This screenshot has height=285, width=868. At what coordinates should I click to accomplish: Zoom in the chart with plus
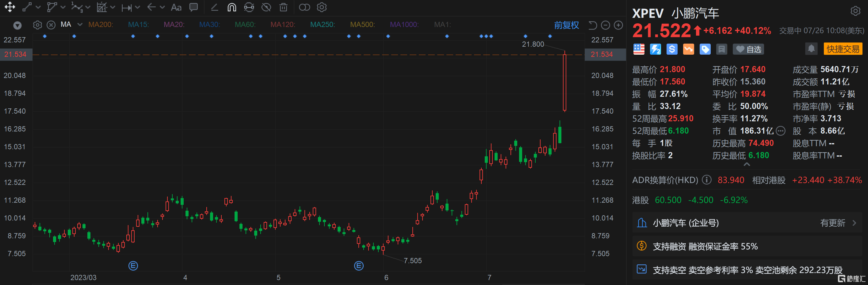click(x=618, y=25)
